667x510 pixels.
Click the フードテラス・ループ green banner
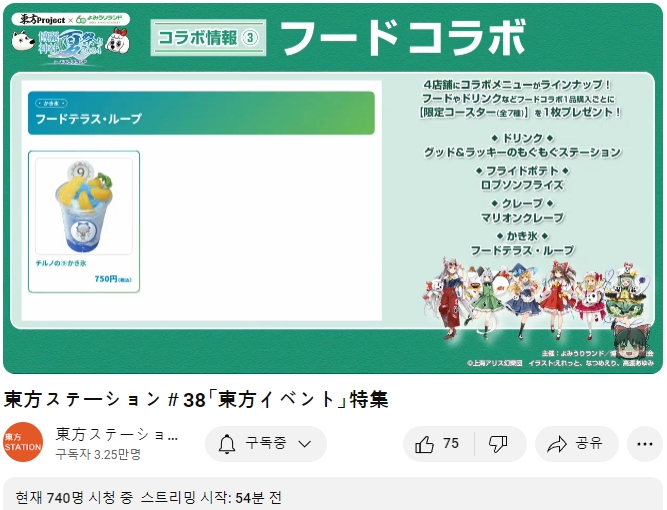(201, 113)
